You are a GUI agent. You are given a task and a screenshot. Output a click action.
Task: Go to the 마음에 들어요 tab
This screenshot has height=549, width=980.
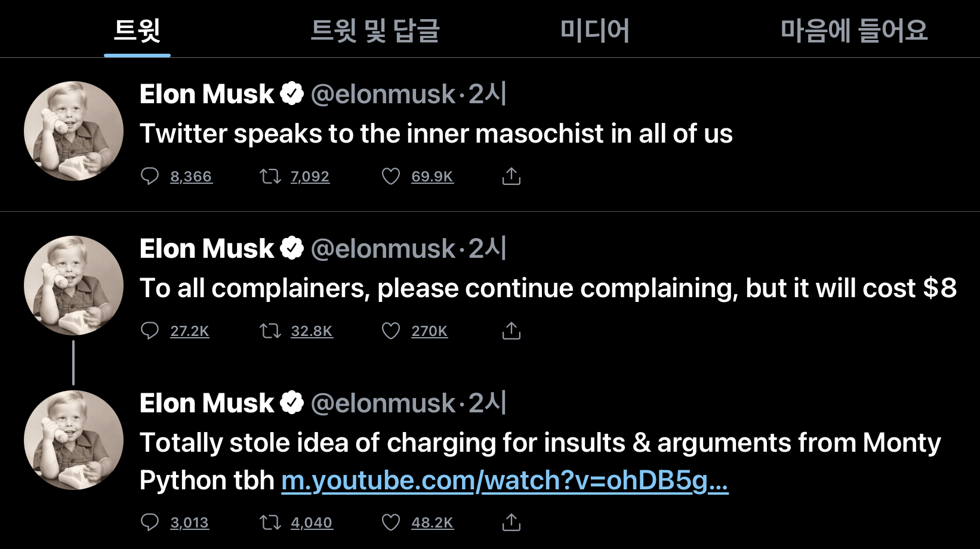854,30
